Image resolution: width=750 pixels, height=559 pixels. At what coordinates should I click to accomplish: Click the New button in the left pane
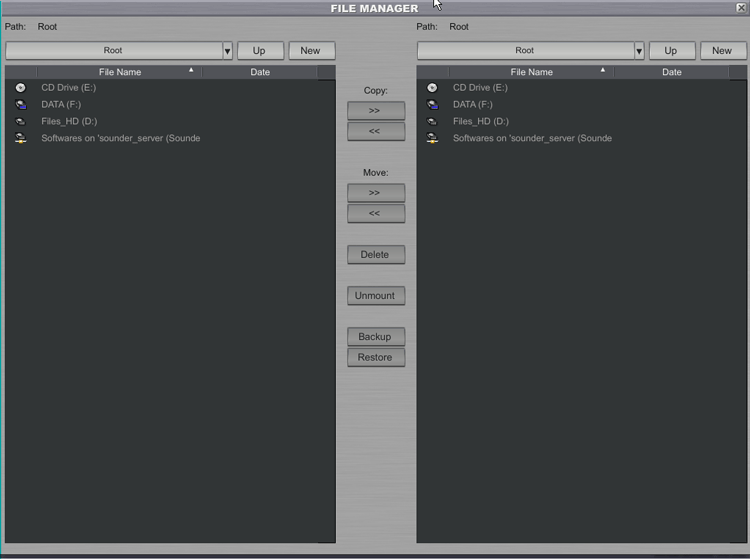[312, 51]
